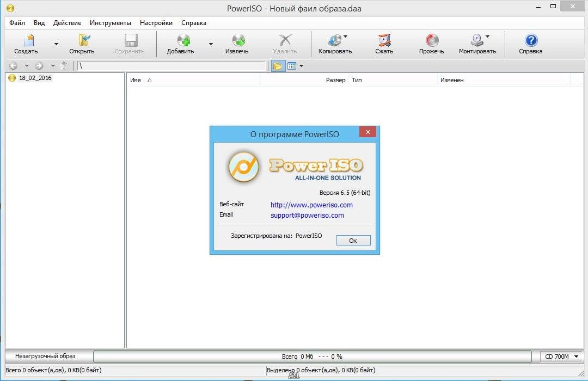Click the Back navigation arrow icon

coord(14,66)
